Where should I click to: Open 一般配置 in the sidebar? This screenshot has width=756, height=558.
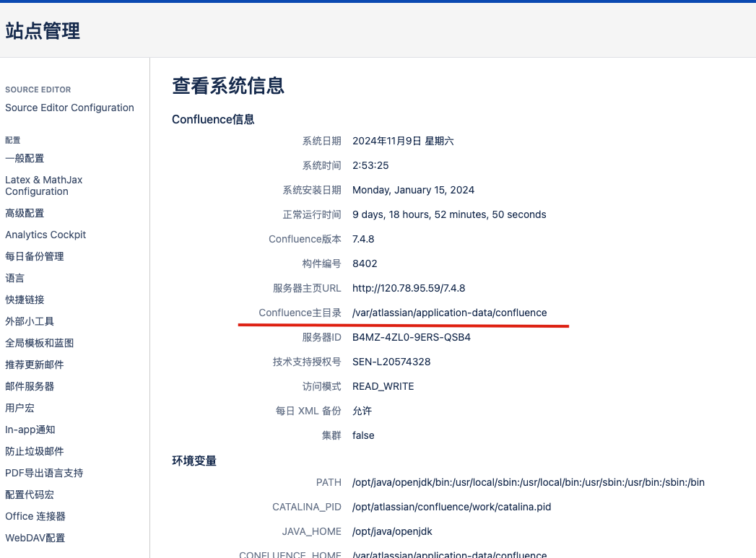[25, 159]
